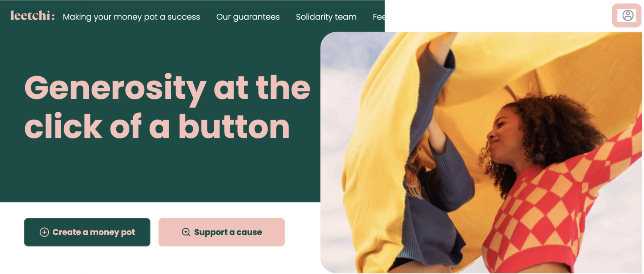
Task: Open 'Making your money pot a success' menu
Action: tap(131, 17)
